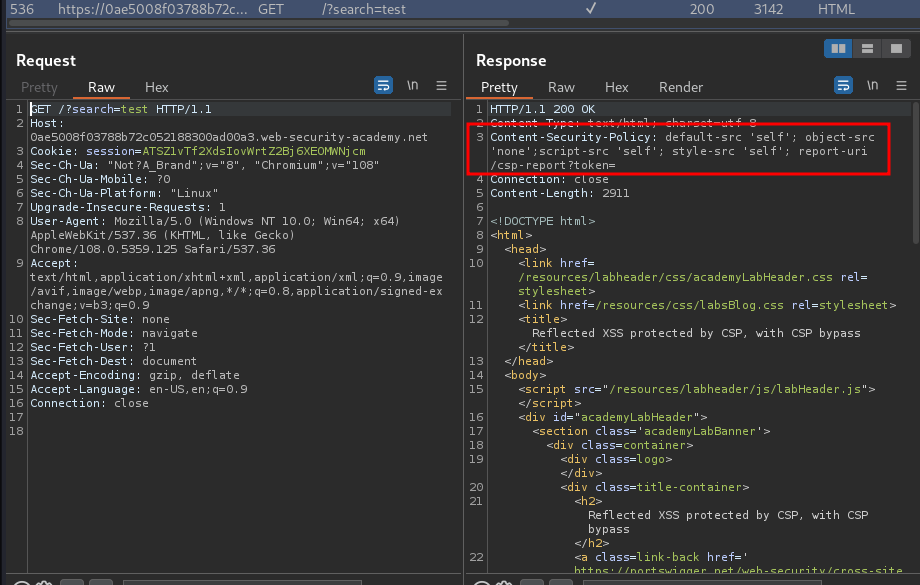This screenshot has width=920, height=585.
Task: Click the 'HTTP/1.1 200 OK' response status line
Action: (x=542, y=109)
